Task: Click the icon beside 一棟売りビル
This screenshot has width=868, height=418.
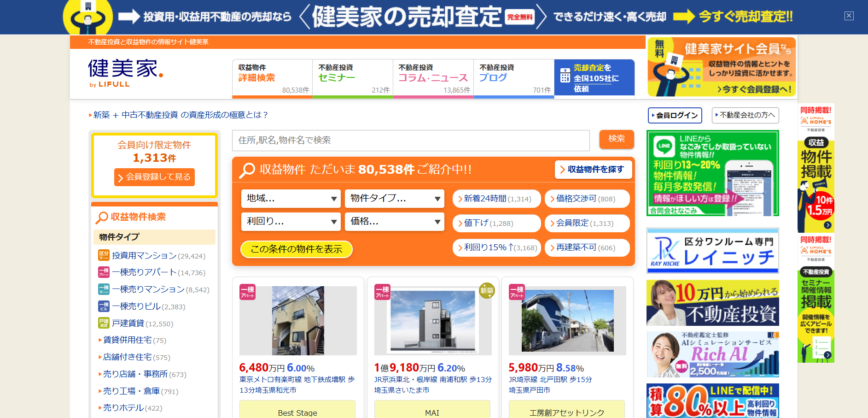Action: 104,306
